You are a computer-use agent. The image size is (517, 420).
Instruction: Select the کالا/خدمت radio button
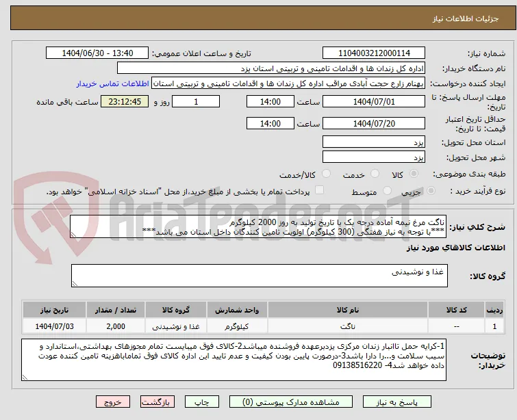(x=326, y=174)
